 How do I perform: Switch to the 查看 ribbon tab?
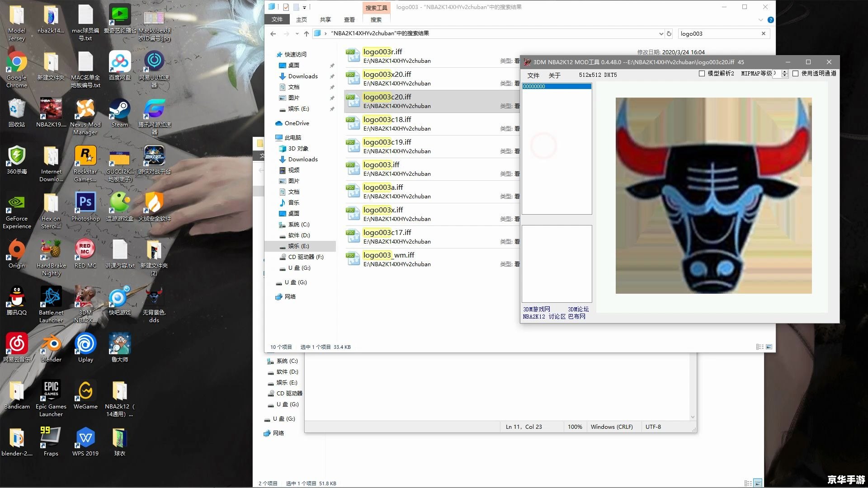coord(349,19)
